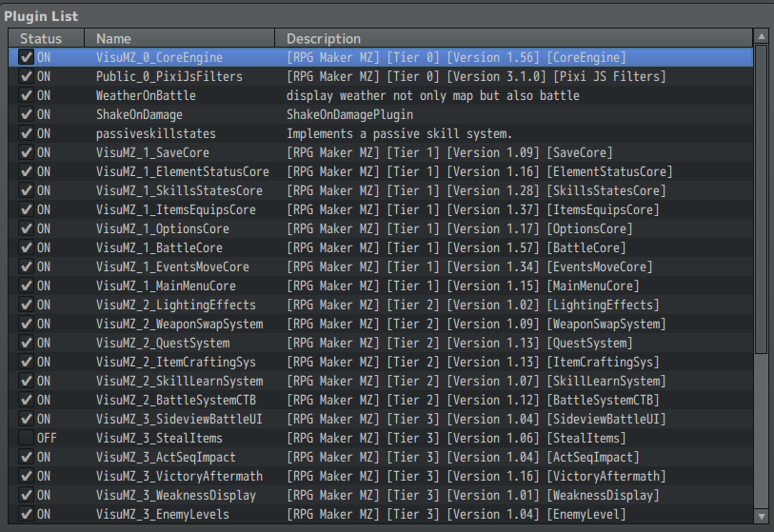This screenshot has height=532, width=774.
Task: Uncheck the VisuMZ_0_CoreEngine plugin checkbox
Action: [x=26, y=57]
